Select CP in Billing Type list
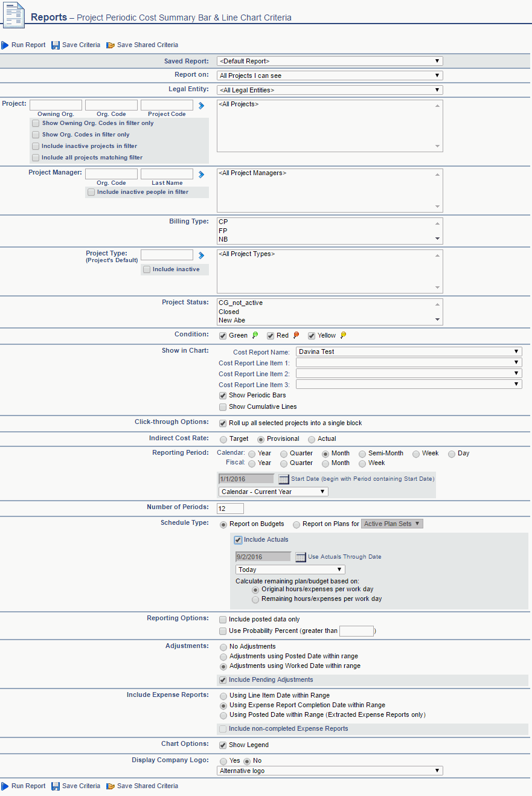 [223, 222]
